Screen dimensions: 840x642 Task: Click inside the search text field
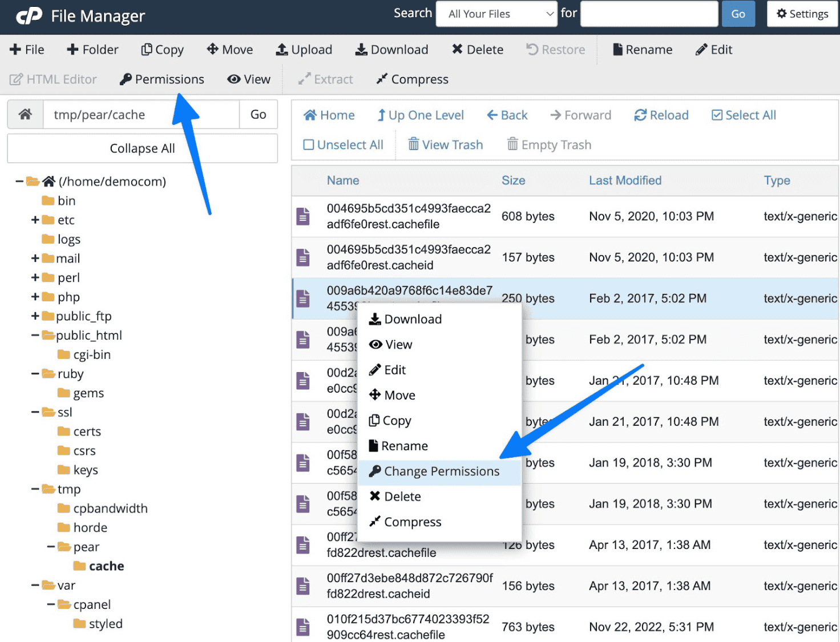click(x=649, y=14)
